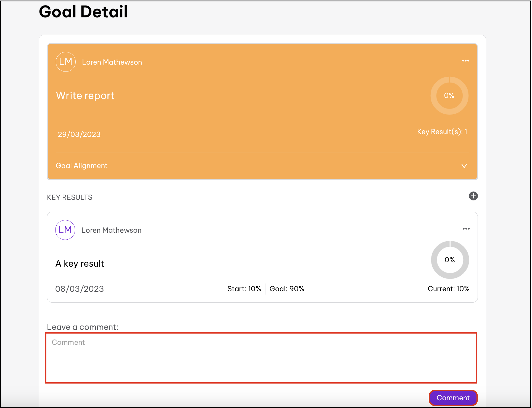This screenshot has height=408, width=532.
Task: Click the Key Result(s): 1 count label
Action: 442,132
